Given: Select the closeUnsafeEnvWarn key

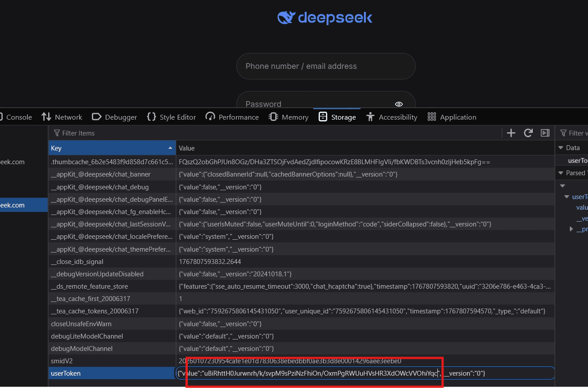Looking at the screenshot, I should coord(112,324).
